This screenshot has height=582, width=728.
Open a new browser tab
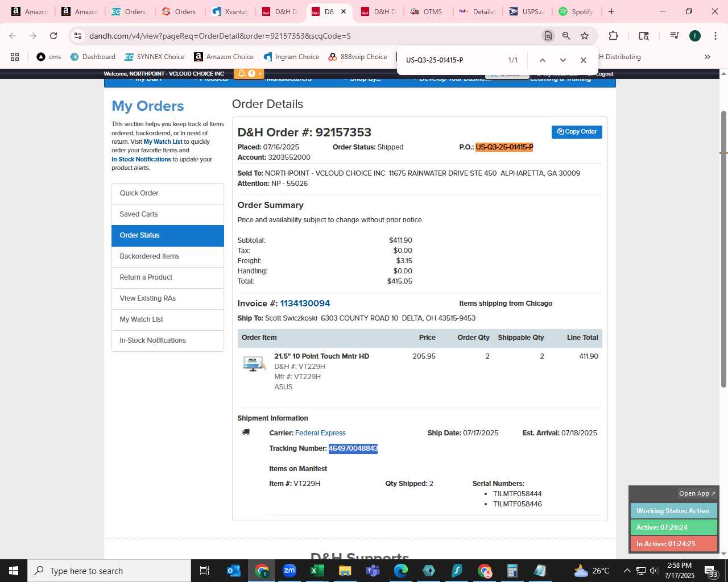(x=611, y=11)
